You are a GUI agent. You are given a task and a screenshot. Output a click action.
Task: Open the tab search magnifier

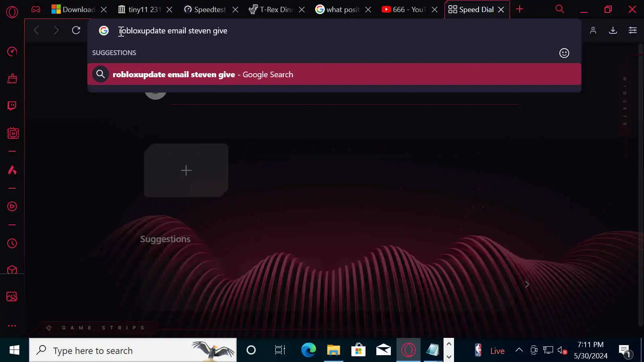coord(559,9)
